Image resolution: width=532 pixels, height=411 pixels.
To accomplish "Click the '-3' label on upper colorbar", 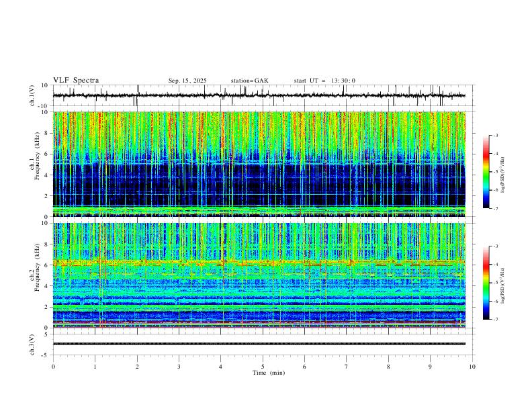I will click(x=495, y=135).
